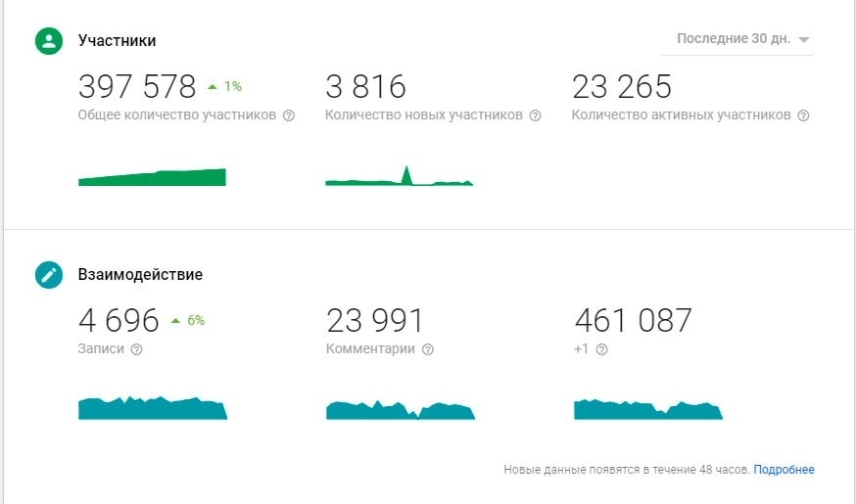
Task: Select the value 4 696
Action: tap(119, 320)
